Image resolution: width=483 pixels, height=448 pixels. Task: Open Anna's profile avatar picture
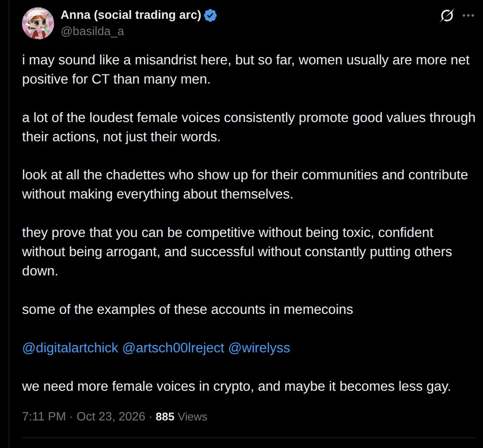(x=38, y=23)
